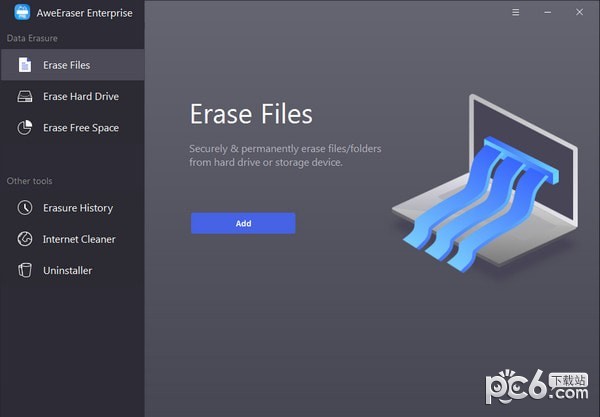Image resolution: width=600 pixels, height=417 pixels.
Task: Click the Erase Files page icon
Action: 25,65
